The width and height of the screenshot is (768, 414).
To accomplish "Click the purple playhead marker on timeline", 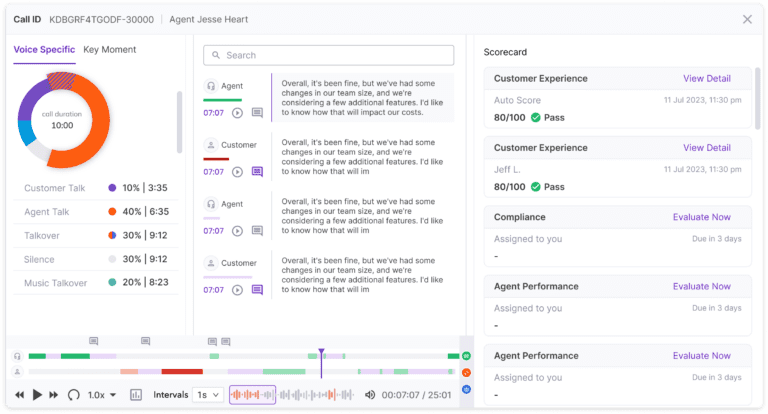I will pyautogui.click(x=321, y=353).
